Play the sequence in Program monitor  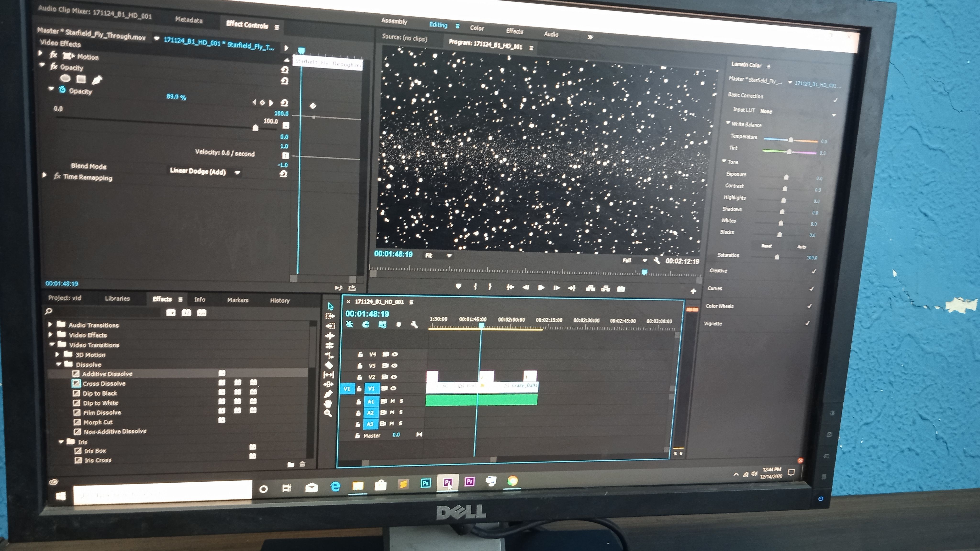[x=541, y=288]
